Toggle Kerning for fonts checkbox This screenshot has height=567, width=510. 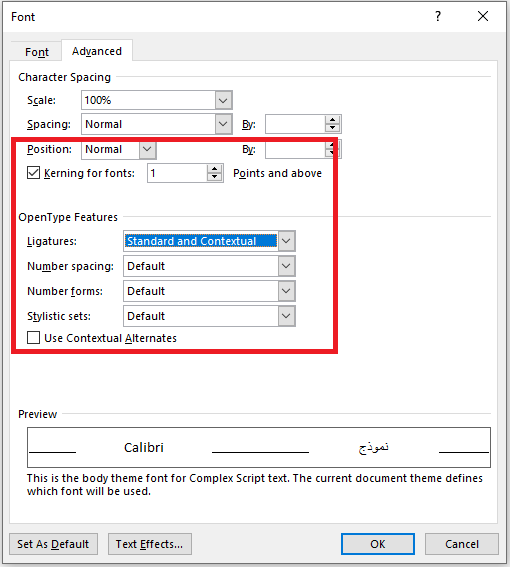[33, 173]
